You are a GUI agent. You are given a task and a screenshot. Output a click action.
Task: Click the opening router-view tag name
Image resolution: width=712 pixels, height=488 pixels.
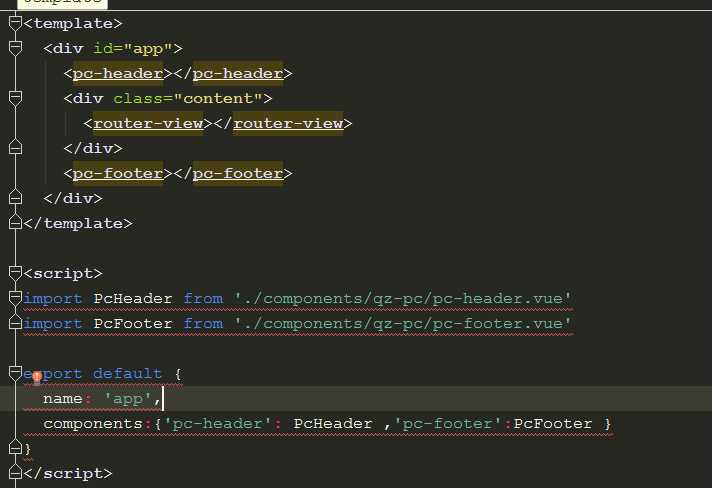(148, 123)
